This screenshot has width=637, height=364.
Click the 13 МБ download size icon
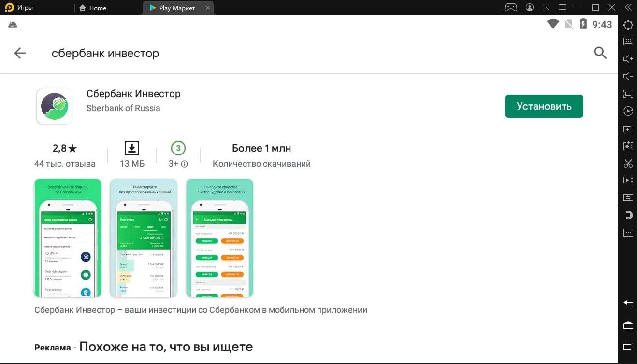(132, 148)
